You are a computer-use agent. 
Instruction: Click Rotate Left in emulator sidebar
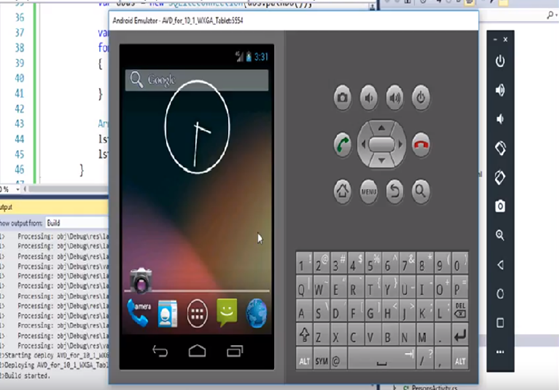(x=500, y=148)
